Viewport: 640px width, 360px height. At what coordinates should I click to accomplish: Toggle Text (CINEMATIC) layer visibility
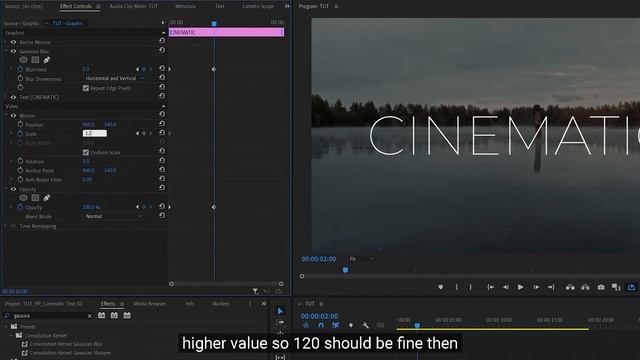point(13,97)
